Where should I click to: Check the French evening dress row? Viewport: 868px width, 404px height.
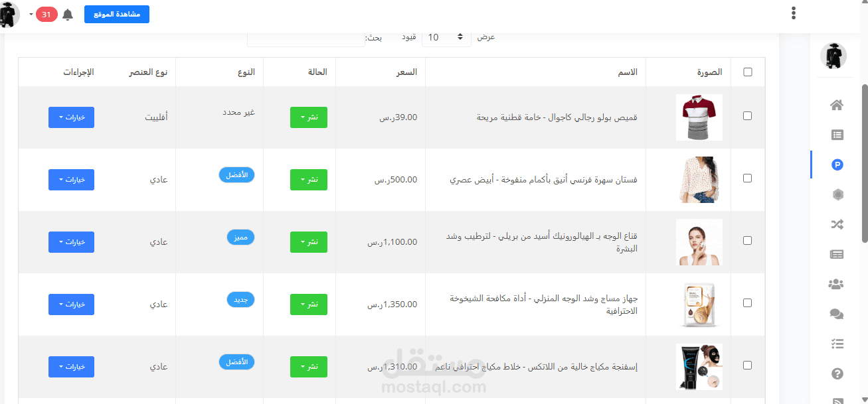coord(748,178)
